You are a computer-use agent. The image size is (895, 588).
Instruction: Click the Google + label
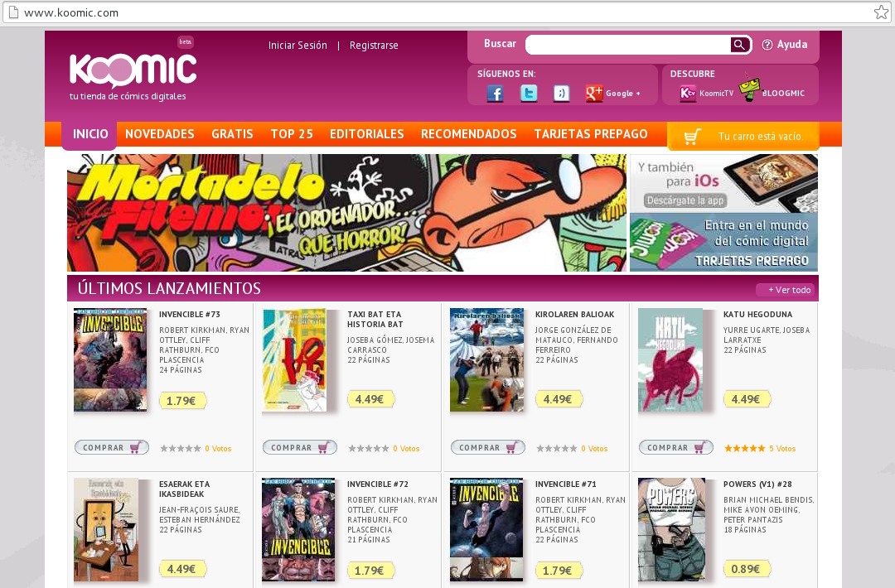point(623,94)
